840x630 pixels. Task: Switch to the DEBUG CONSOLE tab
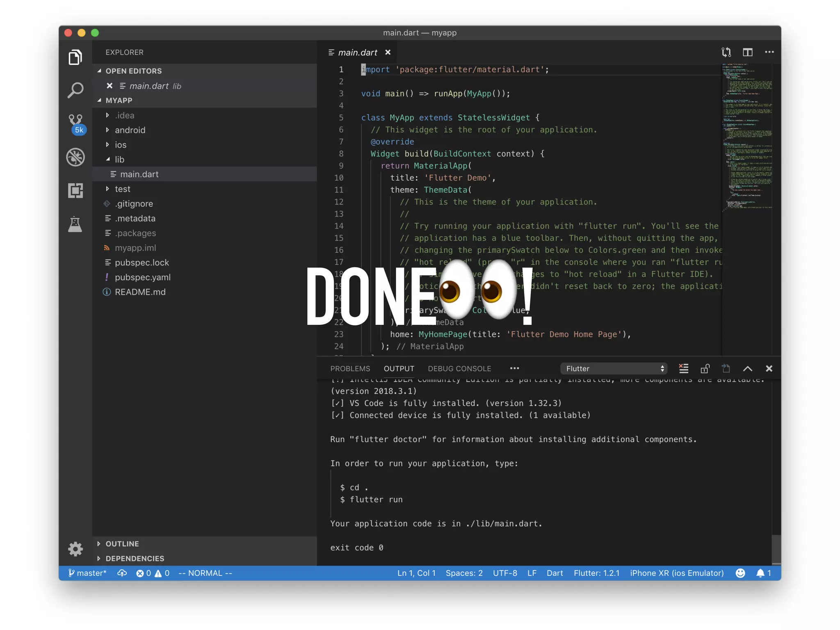[x=459, y=368]
